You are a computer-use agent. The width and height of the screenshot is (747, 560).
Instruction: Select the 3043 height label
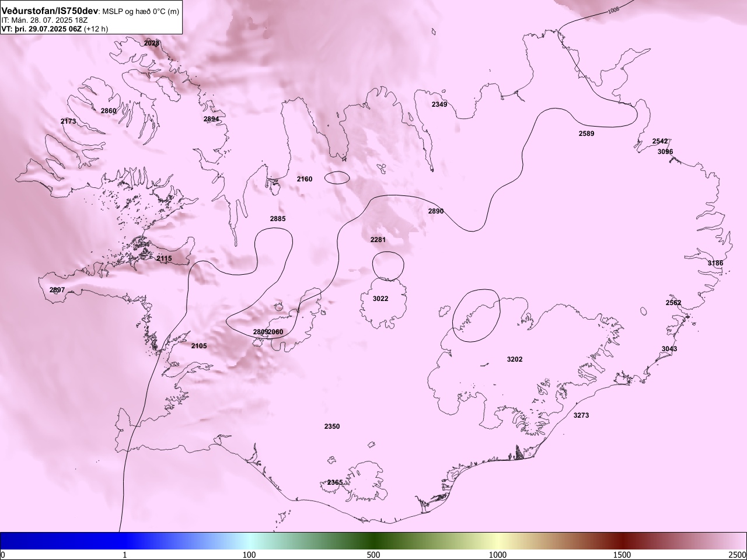point(669,349)
